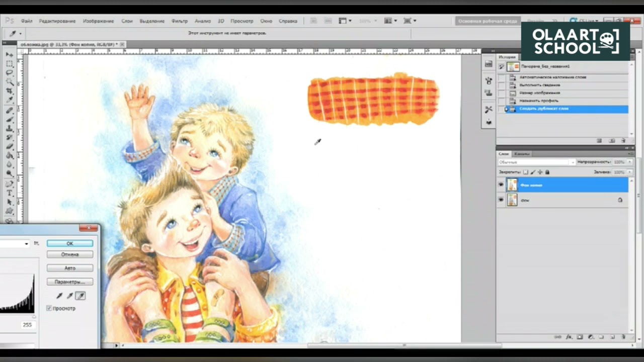Screen dimensions: 644x362
Task: Select the Pen tool
Action: click(x=10, y=184)
